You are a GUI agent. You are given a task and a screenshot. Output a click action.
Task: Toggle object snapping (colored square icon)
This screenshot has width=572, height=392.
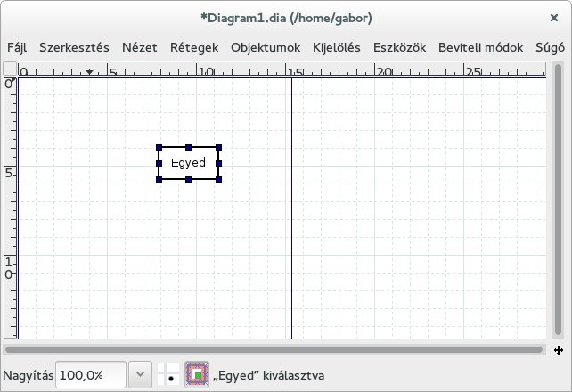(x=196, y=374)
